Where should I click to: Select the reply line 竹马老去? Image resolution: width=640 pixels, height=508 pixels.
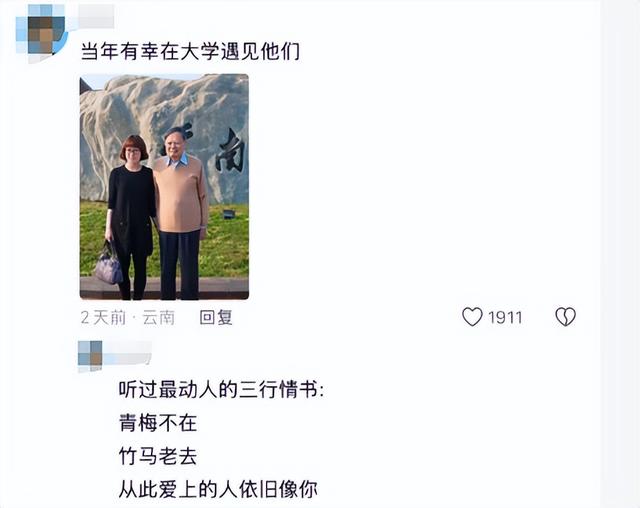coord(158,456)
